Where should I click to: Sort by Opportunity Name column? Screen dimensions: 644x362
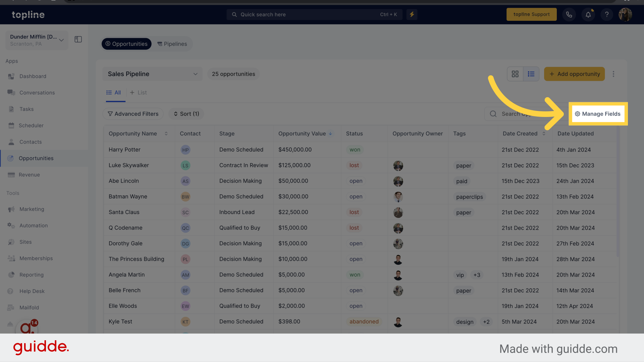[x=166, y=134]
